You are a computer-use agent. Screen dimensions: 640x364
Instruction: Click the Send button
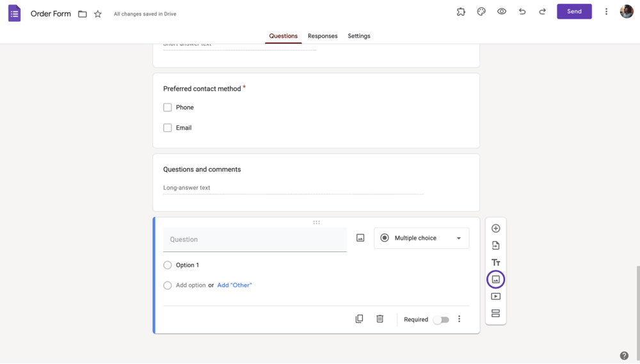574,12
